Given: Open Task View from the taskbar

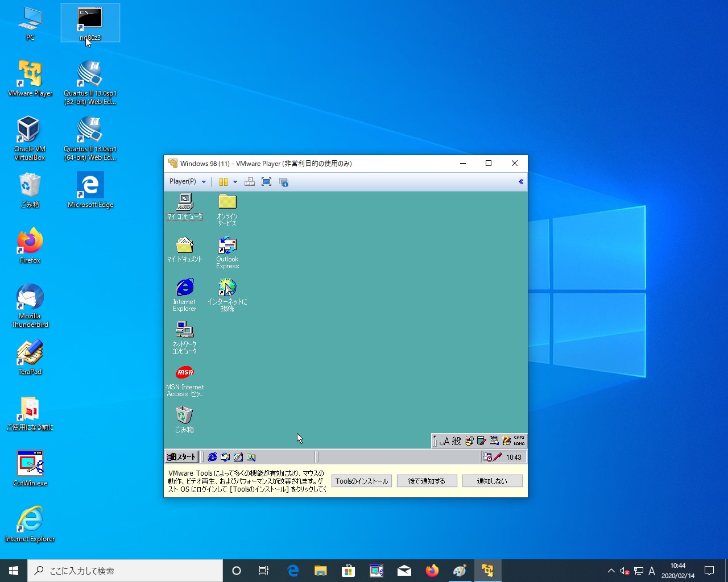Looking at the screenshot, I should tap(264, 571).
